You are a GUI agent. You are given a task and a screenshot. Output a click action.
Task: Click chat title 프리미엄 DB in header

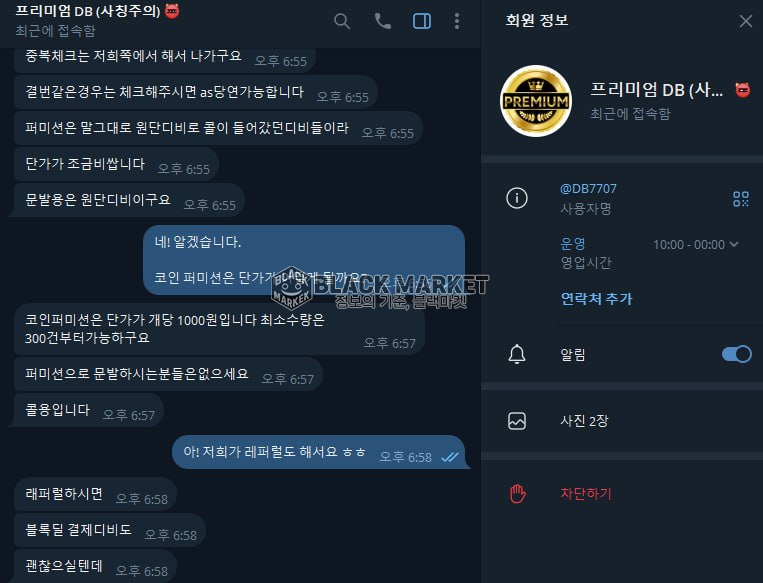point(88,11)
